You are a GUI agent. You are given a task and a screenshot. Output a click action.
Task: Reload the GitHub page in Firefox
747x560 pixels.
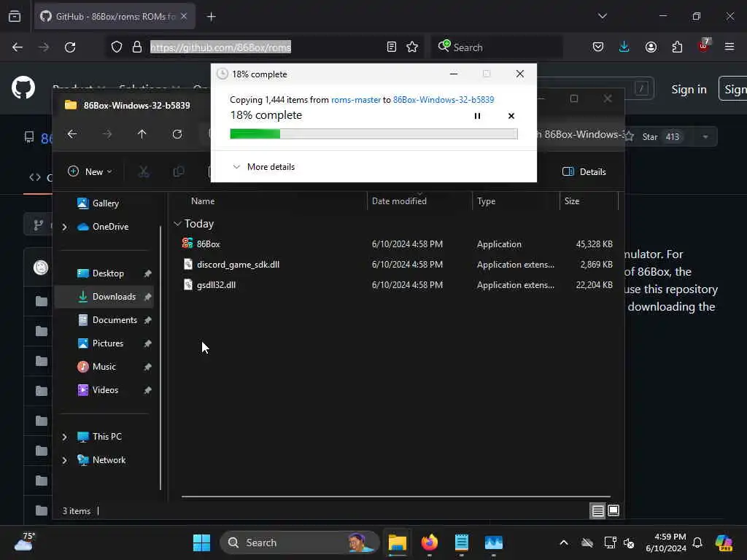coord(70,47)
